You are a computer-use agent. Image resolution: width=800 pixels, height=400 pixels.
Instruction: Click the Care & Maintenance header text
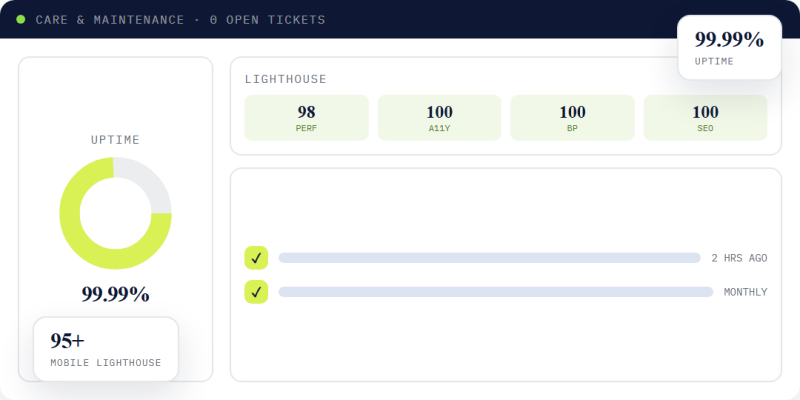(110, 20)
